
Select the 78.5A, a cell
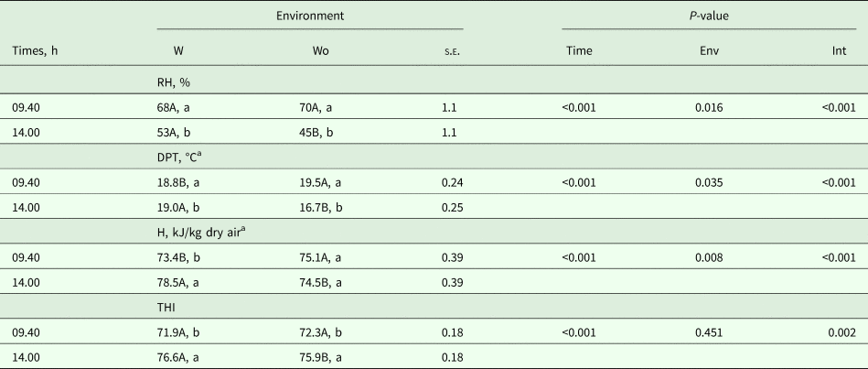pos(181,281)
